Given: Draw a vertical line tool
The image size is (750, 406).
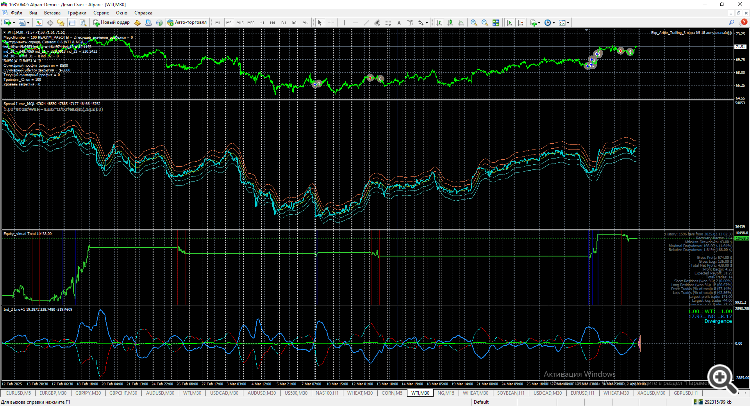Looking at the screenshot, I should (x=344, y=22).
